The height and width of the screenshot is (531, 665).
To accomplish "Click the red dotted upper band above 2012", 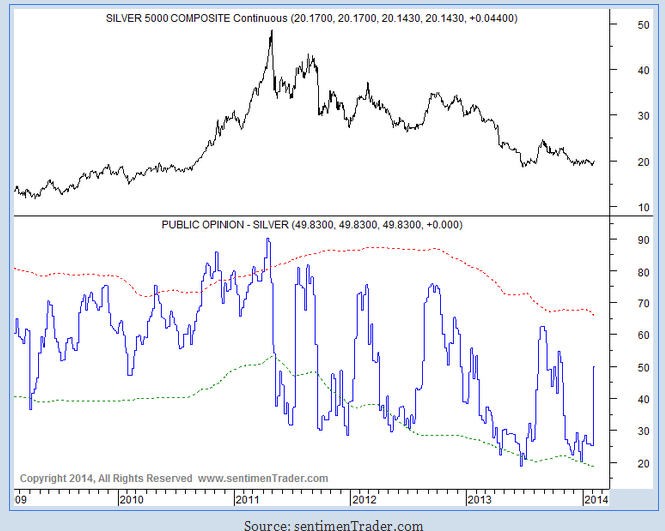I will click(x=364, y=248).
